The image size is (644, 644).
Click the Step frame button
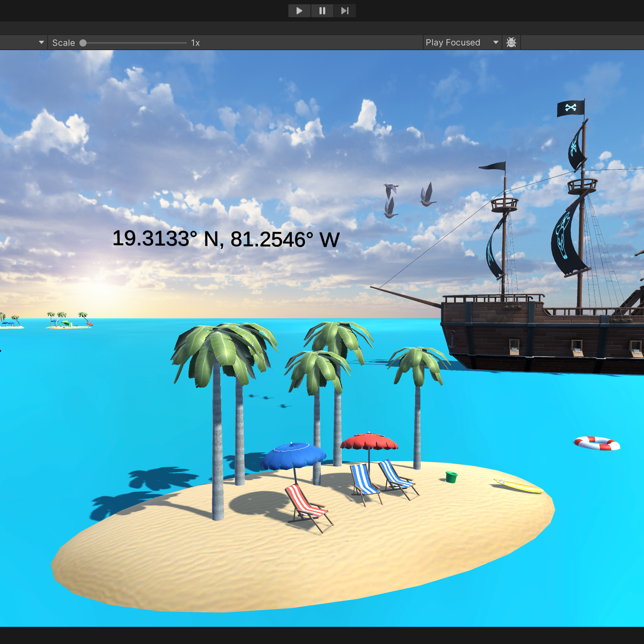[x=345, y=11]
